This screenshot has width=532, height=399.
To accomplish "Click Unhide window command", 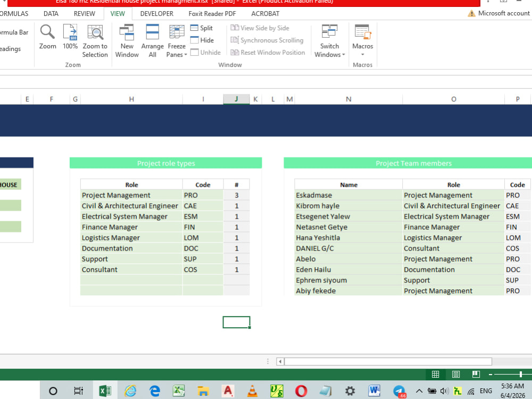I will pyautogui.click(x=205, y=52).
